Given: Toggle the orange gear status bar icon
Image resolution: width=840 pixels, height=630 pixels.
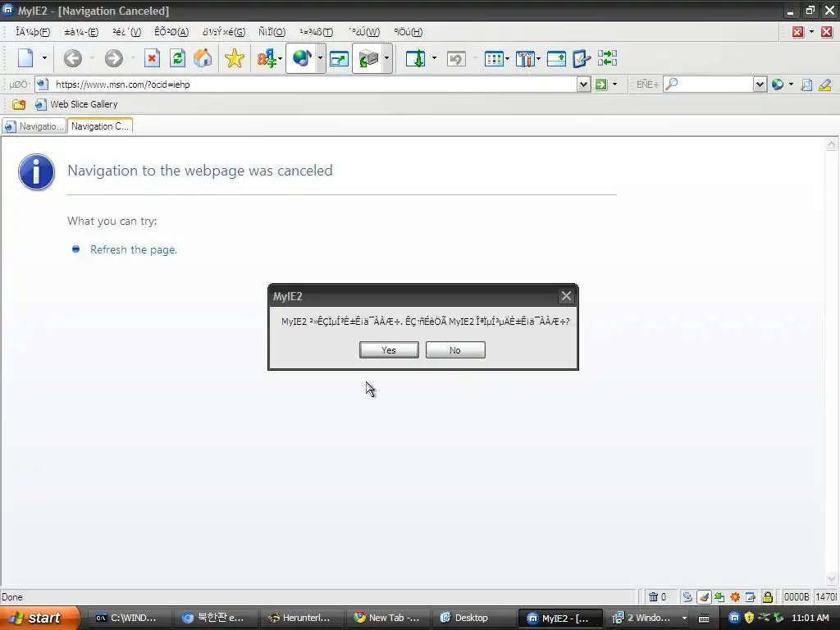Looking at the screenshot, I should 735,597.
